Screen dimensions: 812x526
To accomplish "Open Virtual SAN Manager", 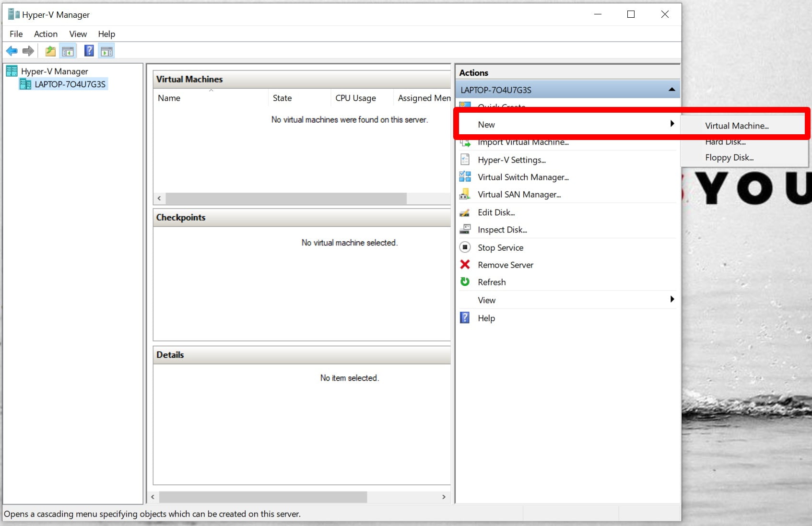I will 518,194.
